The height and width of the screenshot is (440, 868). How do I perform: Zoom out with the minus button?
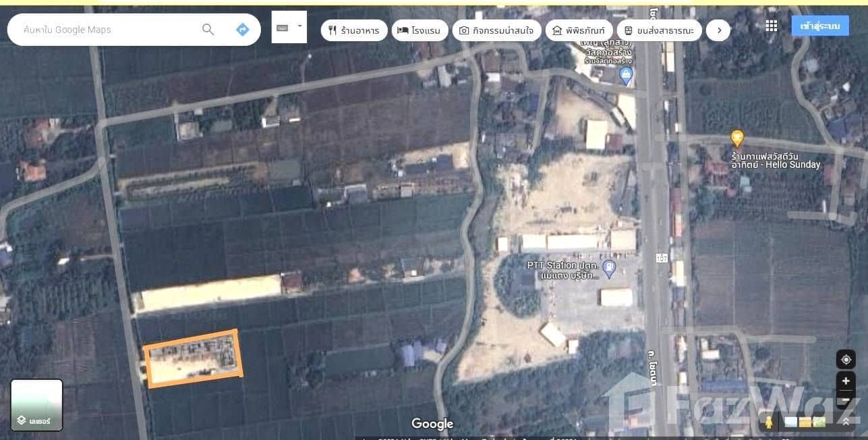846,400
